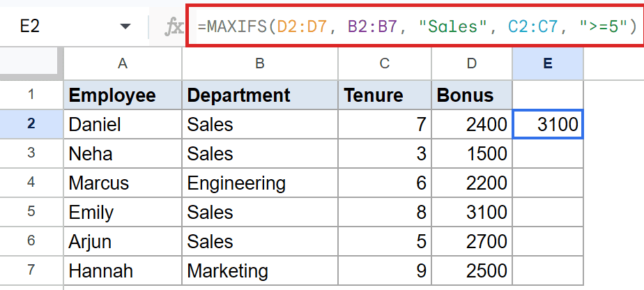
Task: Select the cell containing Emily
Action: pos(123,211)
